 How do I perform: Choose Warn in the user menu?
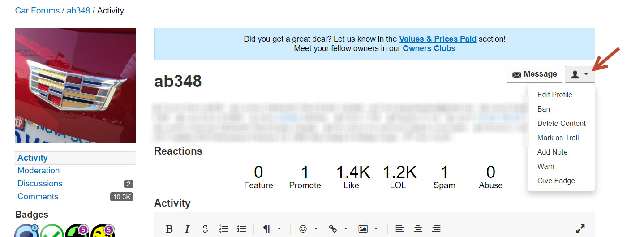point(545,166)
